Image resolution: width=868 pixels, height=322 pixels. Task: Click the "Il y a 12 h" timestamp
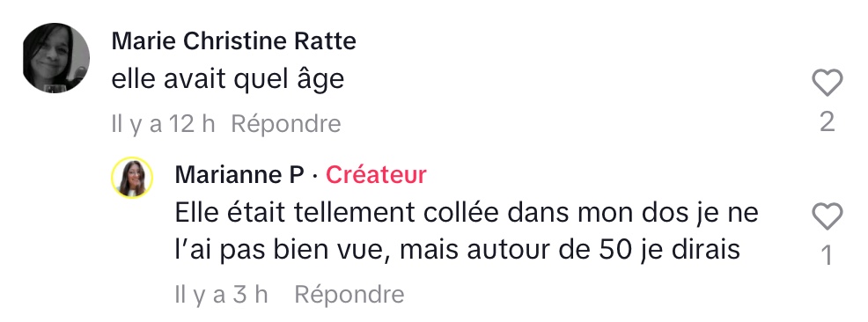163,124
